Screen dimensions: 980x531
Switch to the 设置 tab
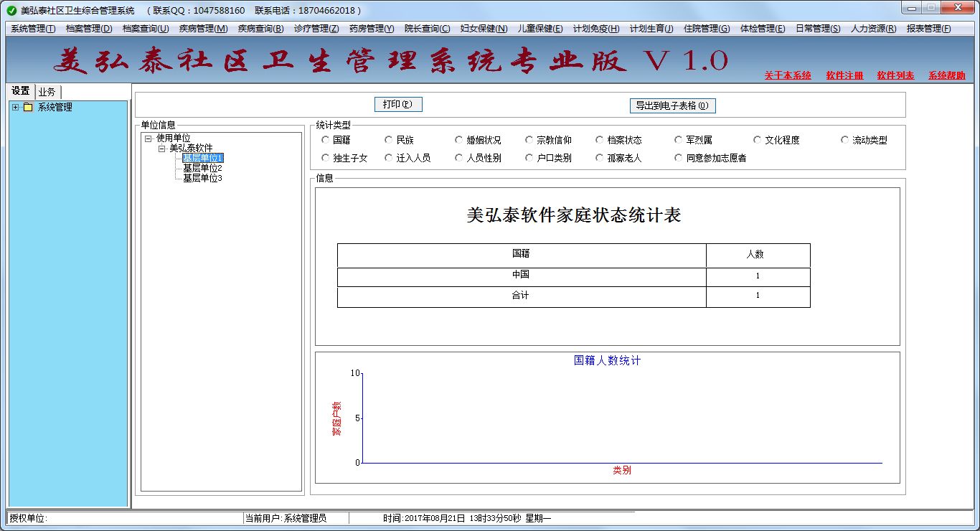pos(21,91)
